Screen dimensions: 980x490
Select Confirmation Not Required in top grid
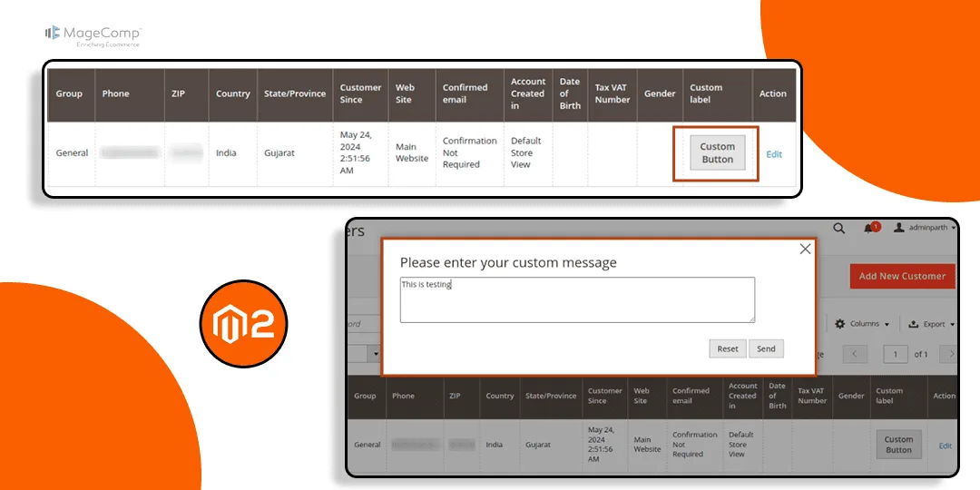tap(469, 152)
